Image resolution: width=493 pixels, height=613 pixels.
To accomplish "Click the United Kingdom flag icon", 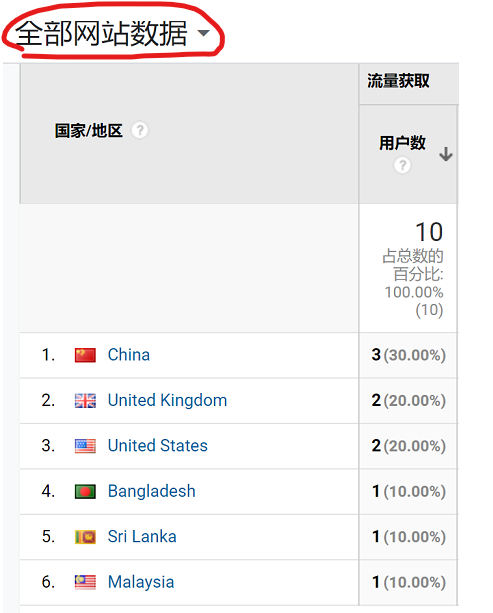I will 85,401.
